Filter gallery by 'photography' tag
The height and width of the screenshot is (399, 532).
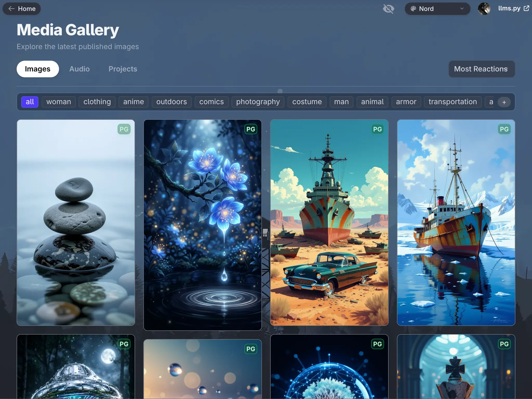coord(258,102)
